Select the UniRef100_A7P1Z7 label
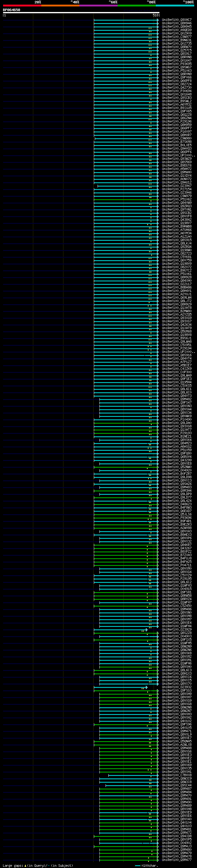This screenshot has width=197, height=868. click(177, 362)
